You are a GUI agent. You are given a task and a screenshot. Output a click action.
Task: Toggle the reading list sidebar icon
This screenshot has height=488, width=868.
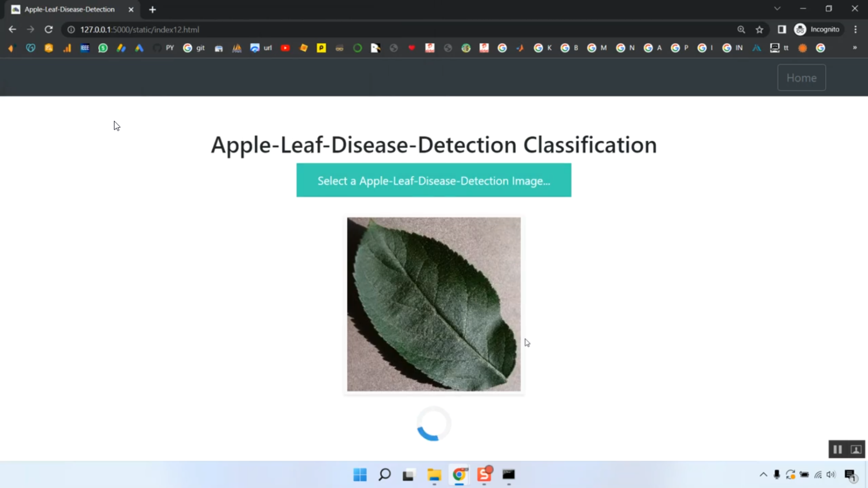[x=782, y=29]
